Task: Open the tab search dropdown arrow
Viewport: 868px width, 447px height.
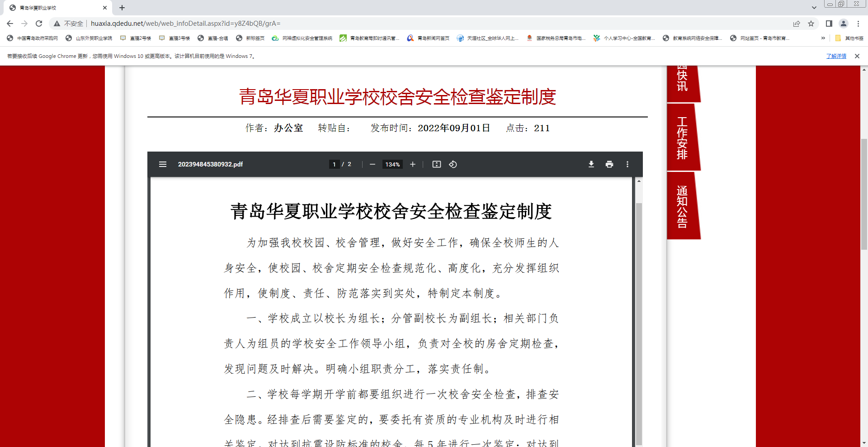Action: (814, 8)
